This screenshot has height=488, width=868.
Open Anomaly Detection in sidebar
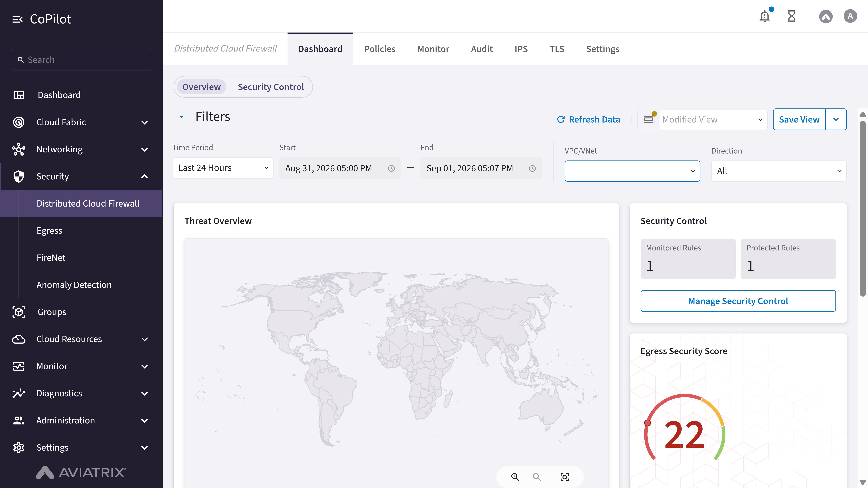(x=74, y=285)
